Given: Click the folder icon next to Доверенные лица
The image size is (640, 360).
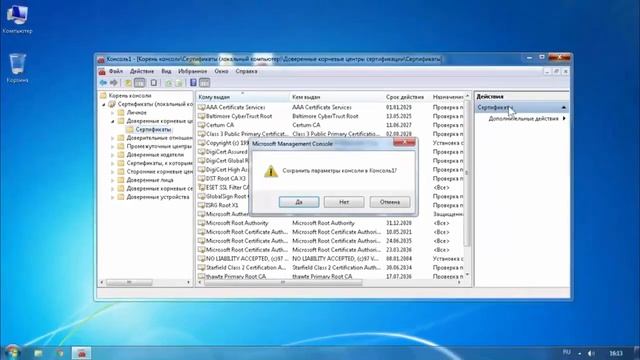Looking at the screenshot, I should pos(121,180).
